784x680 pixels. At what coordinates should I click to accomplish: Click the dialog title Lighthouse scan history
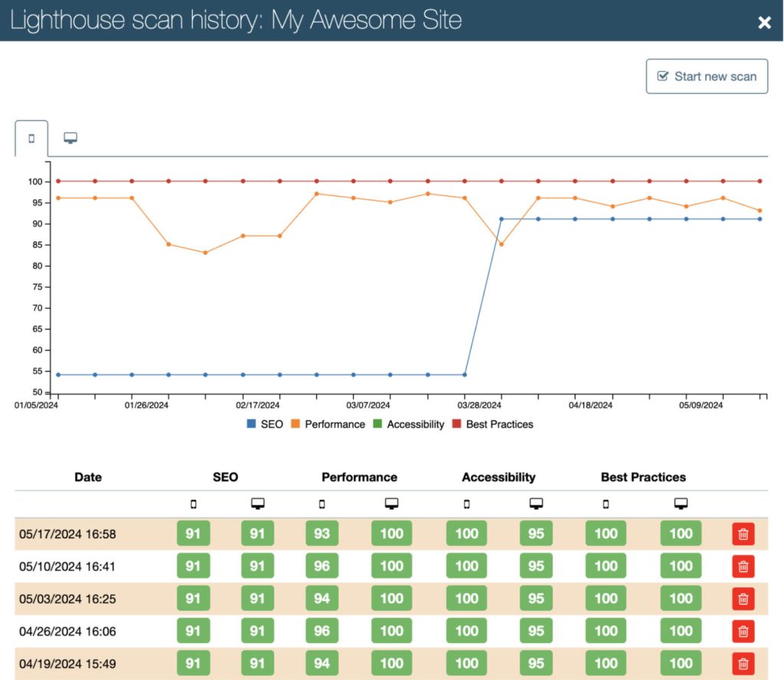click(236, 21)
